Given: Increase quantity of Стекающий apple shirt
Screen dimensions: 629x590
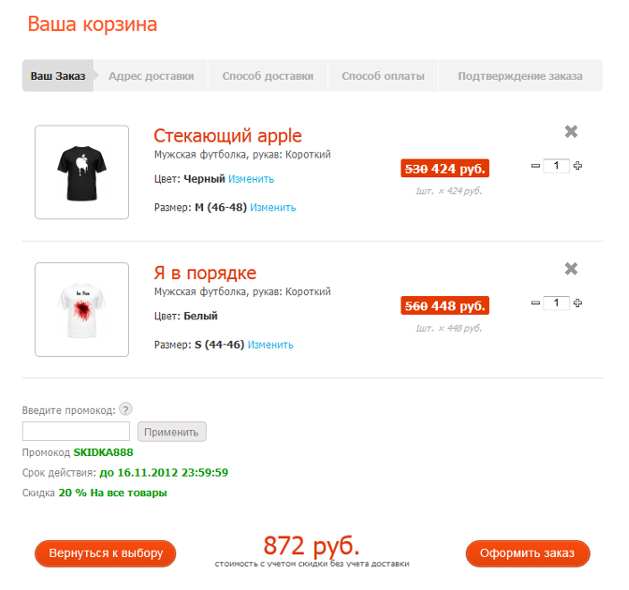Looking at the screenshot, I should click(x=578, y=165).
